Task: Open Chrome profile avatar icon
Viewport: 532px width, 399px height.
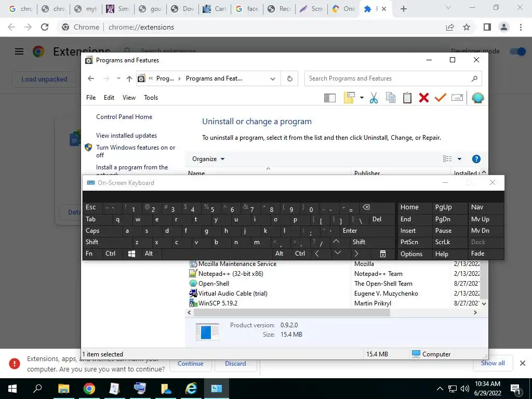Action: [x=504, y=27]
